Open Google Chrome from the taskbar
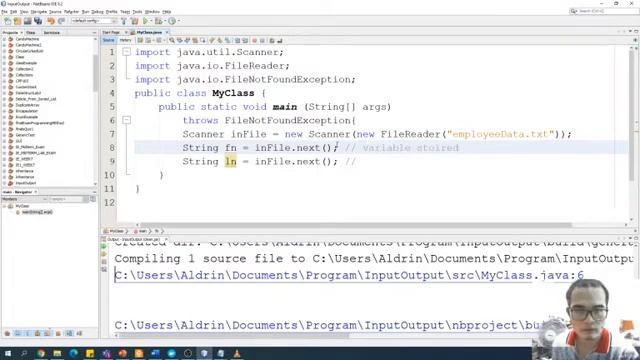Image resolution: width=640 pixels, height=360 pixels. 41,353
